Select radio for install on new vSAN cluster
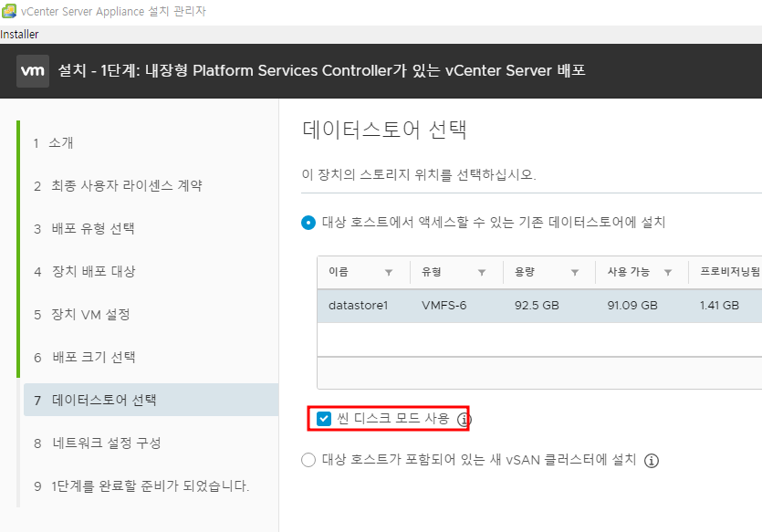Image resolution: width=762 pixels, height=532 pixels. click(x=308, y=460)
